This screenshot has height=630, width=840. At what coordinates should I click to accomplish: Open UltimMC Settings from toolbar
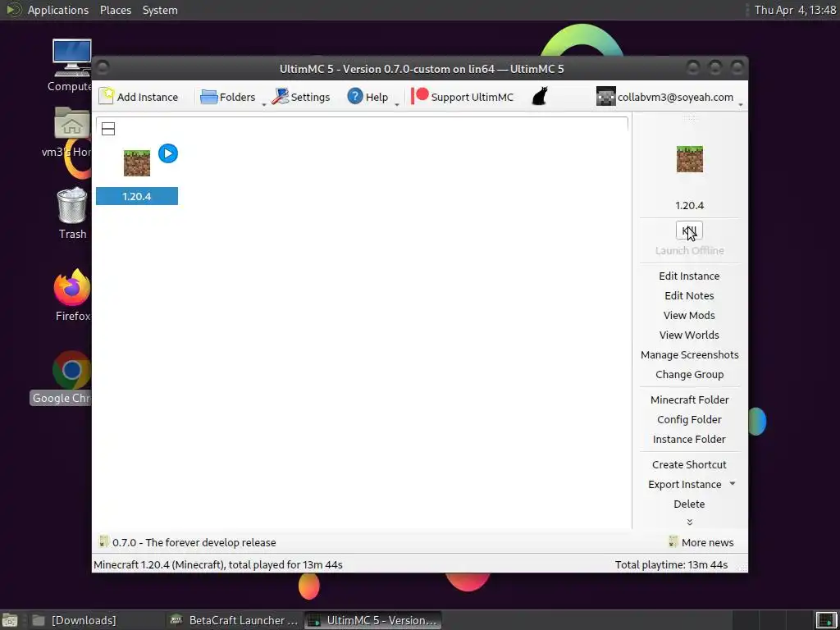[300, 97]
